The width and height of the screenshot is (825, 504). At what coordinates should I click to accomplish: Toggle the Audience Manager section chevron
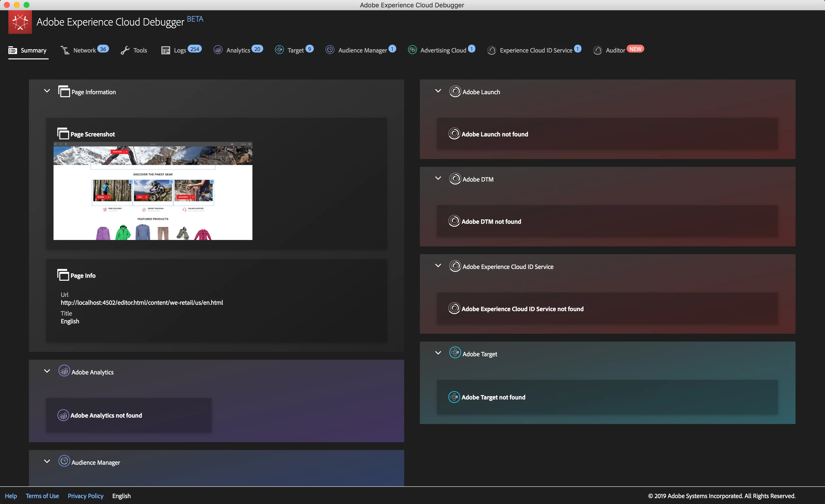[47, 462]
